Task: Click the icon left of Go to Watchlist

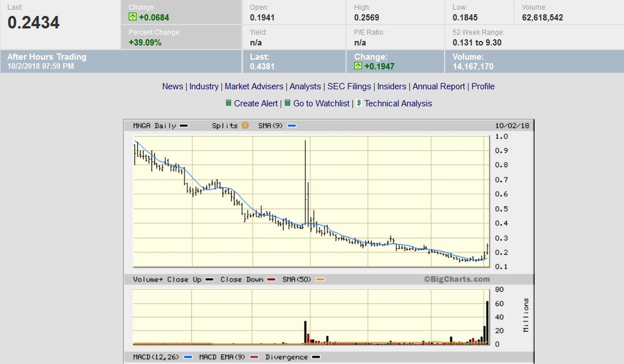Action: 288,103
